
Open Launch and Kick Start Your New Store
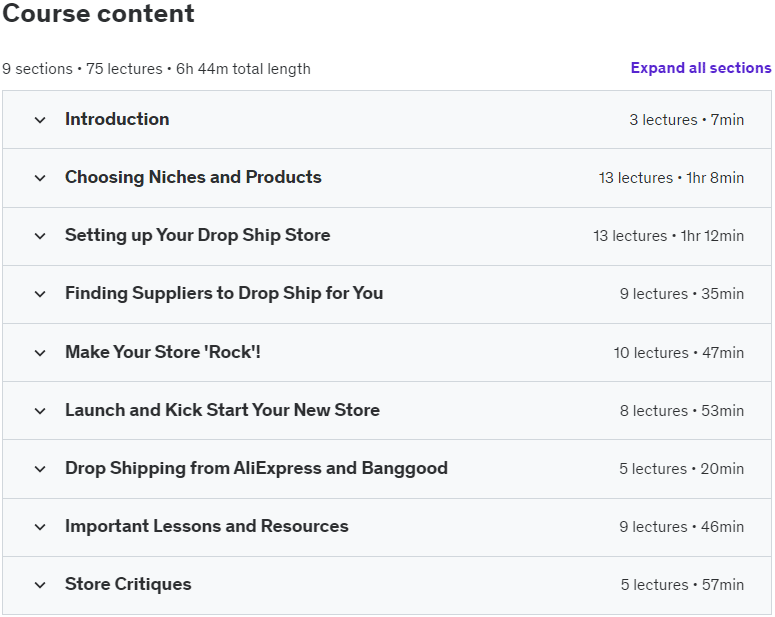click(x=222, y=410)
